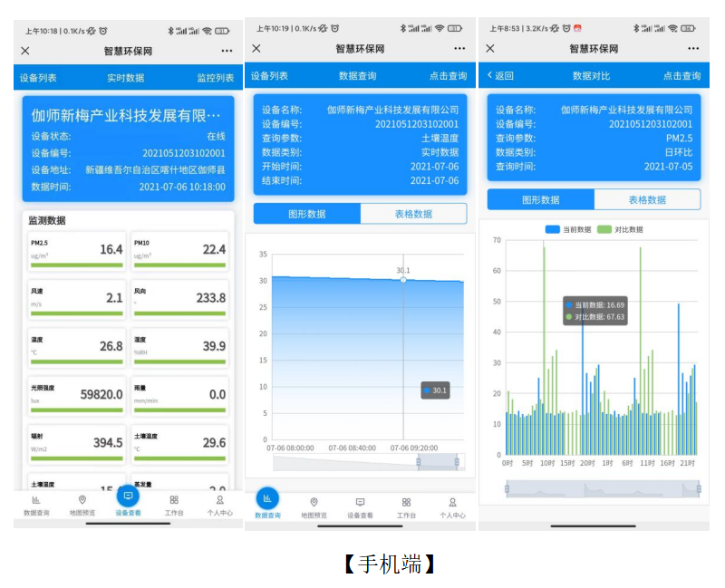Select the 实时数据 tab
This screenshot has width=725, height=588.
coord(125,78)
